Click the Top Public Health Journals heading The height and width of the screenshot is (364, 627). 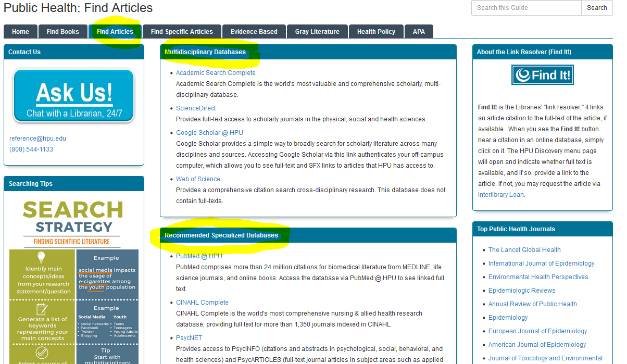tap(516, 229)
